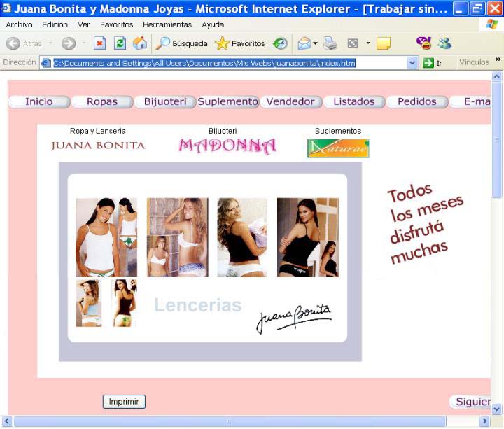Open the Ver menu
Image resolution: width=504 pixels, height=429 pixels.
[84, 24]
